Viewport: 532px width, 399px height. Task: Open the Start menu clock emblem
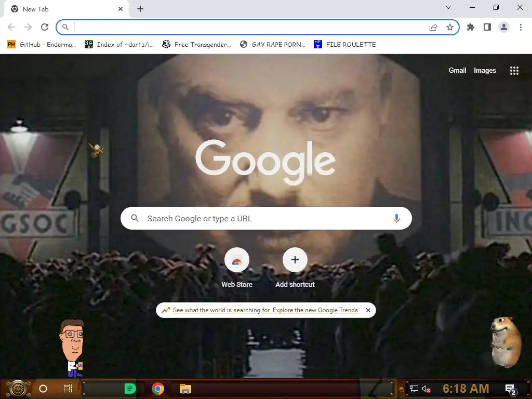[x=18, y=389]
